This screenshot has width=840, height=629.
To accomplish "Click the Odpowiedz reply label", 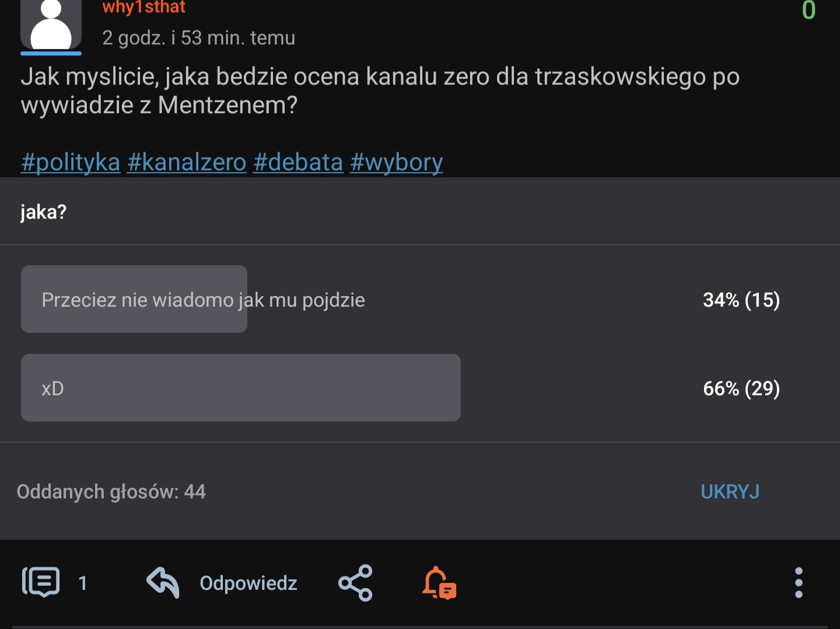I will click(x=249, y=583).
